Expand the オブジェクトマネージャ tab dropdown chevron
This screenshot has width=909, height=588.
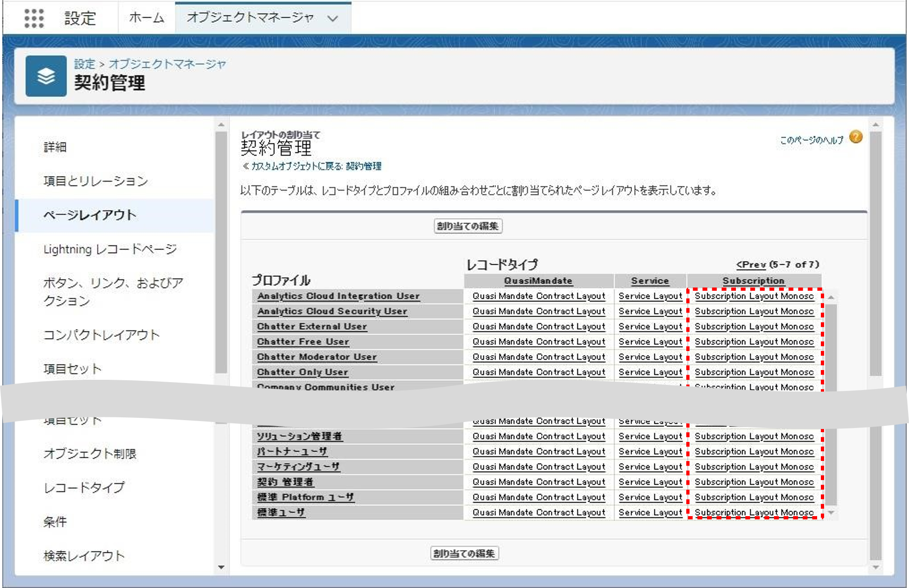[332, 19]
